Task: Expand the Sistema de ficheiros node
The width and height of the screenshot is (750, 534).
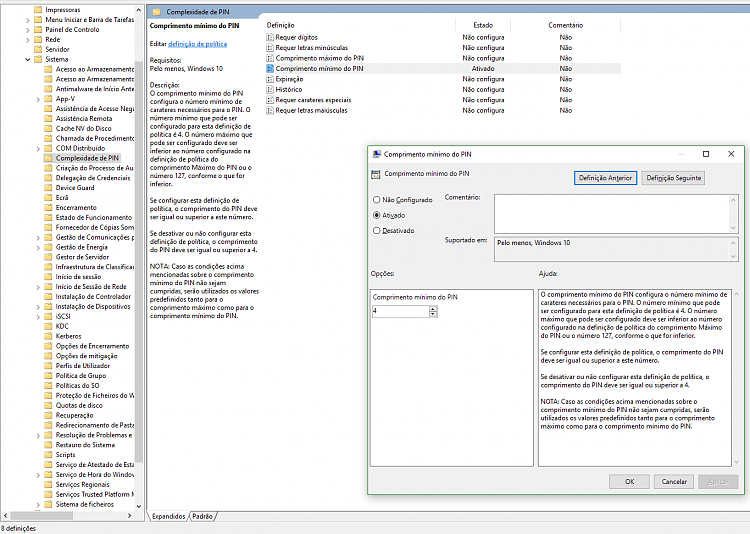Action: point(38,505)
